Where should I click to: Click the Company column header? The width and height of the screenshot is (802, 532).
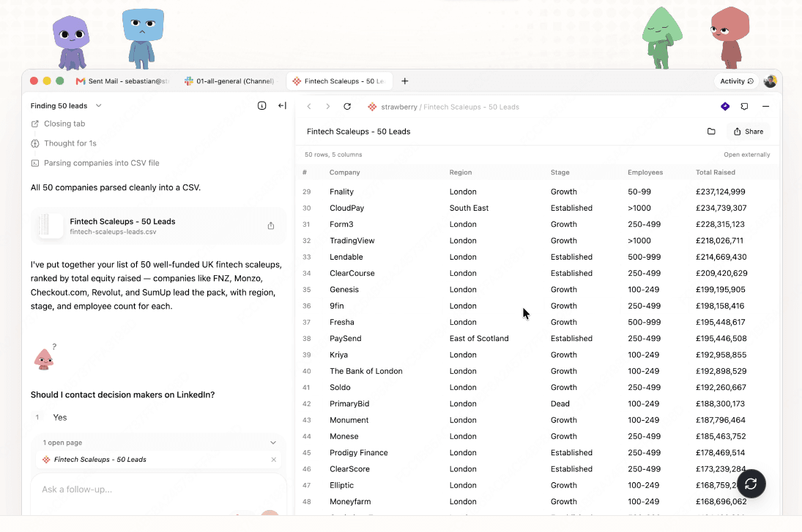pyautogui.click(x=345, y=172)
